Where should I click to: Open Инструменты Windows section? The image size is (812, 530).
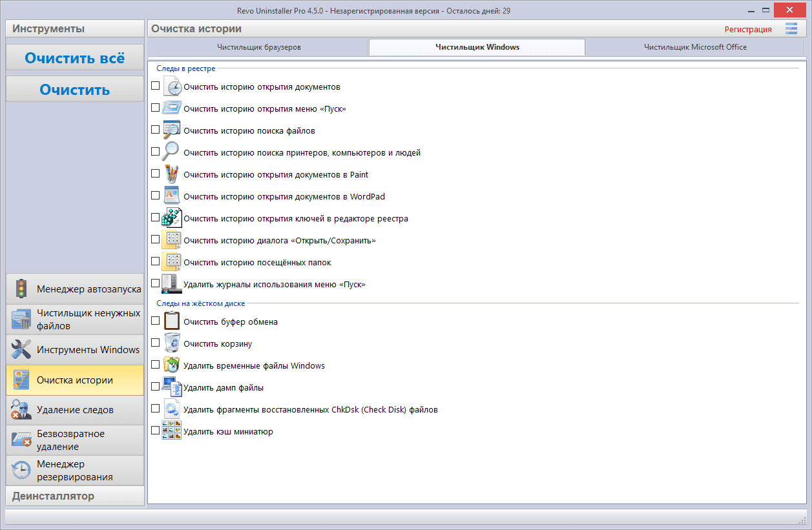tap(75, 349)
